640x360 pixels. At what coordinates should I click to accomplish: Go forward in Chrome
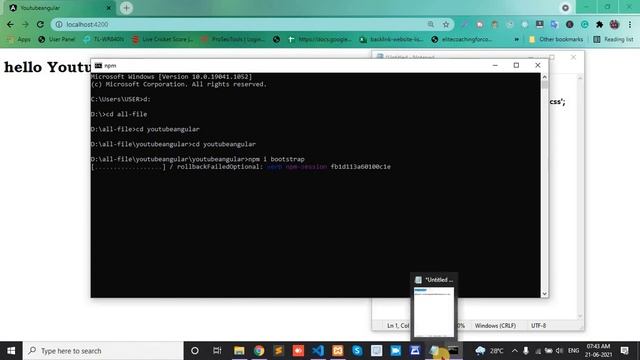[x=25, y=24]
